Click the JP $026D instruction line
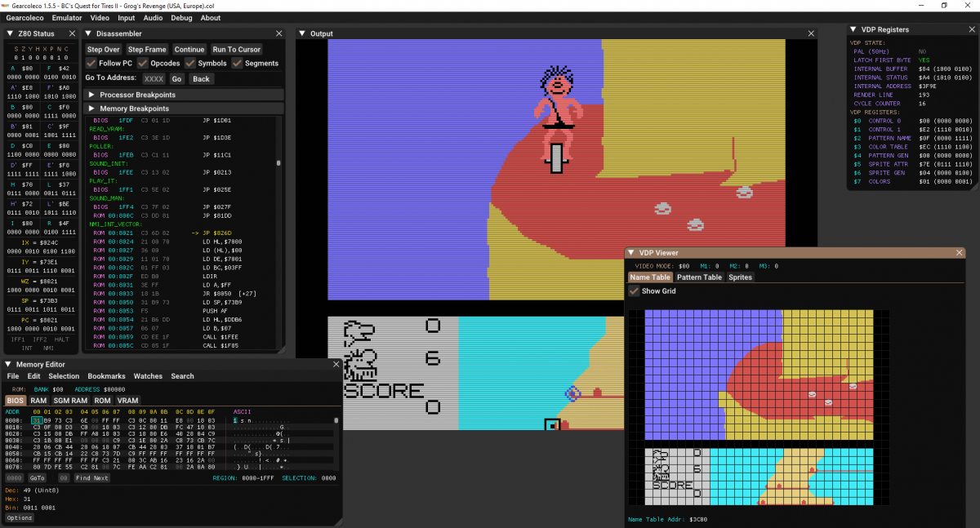The height and width of the screenshot is (528, 980). 184,233
